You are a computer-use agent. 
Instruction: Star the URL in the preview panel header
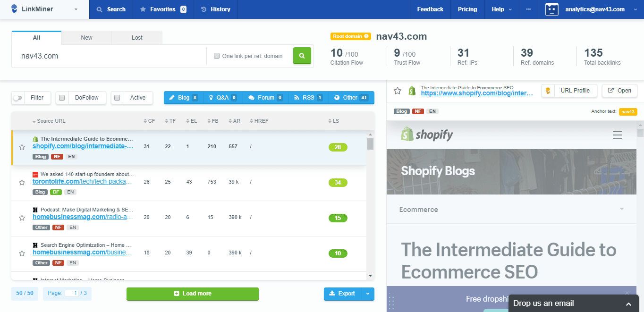coord(398,91)
